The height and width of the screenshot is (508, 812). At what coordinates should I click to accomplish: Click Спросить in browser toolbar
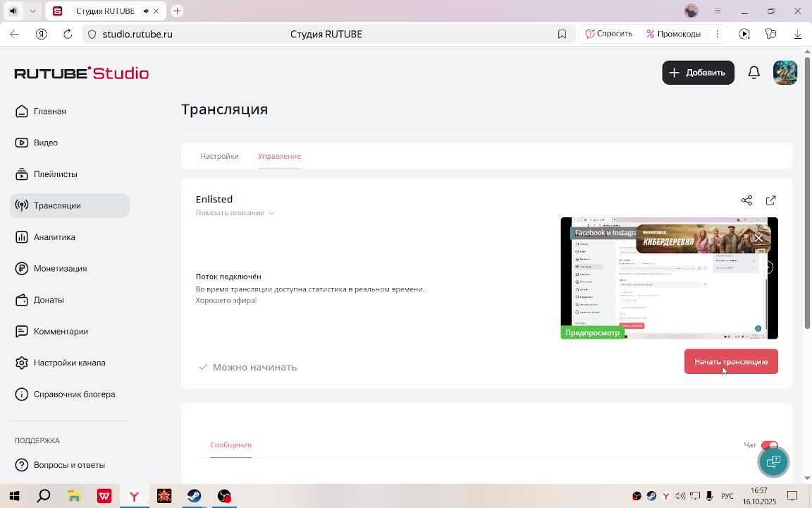coord(609,34)
